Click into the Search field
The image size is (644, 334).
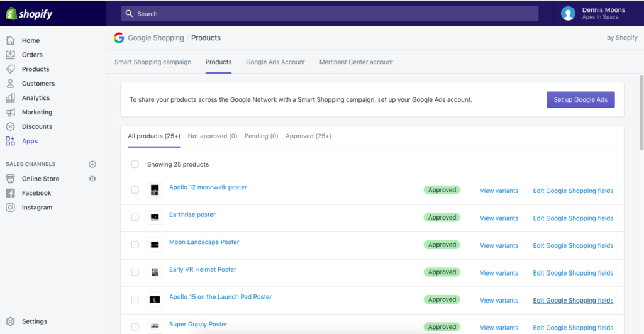coord(330,14)
